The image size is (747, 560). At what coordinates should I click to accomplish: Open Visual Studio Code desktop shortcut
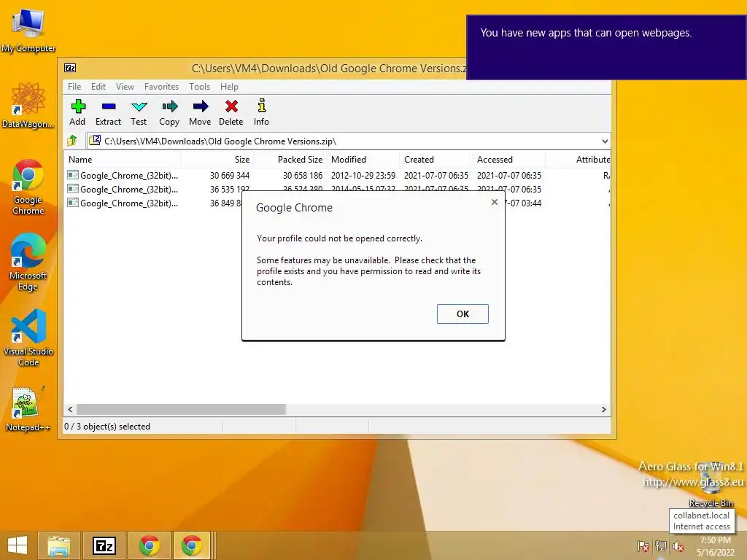28,338
